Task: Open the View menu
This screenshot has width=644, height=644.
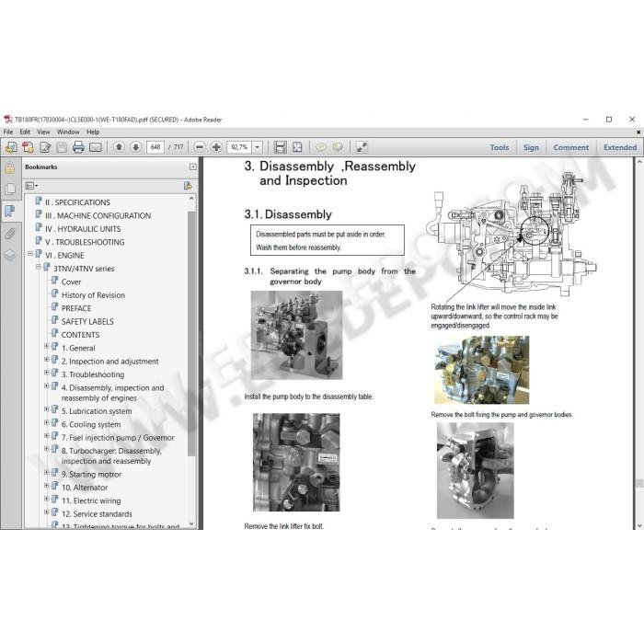Action: coord(43,132)
